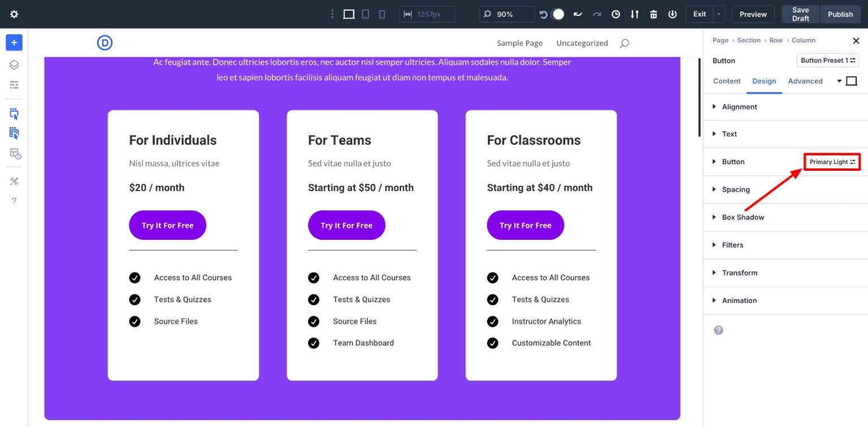The width and height of the screenshot is (868, 427).
Task: Switch to phone preview mode
Action: 381,14
